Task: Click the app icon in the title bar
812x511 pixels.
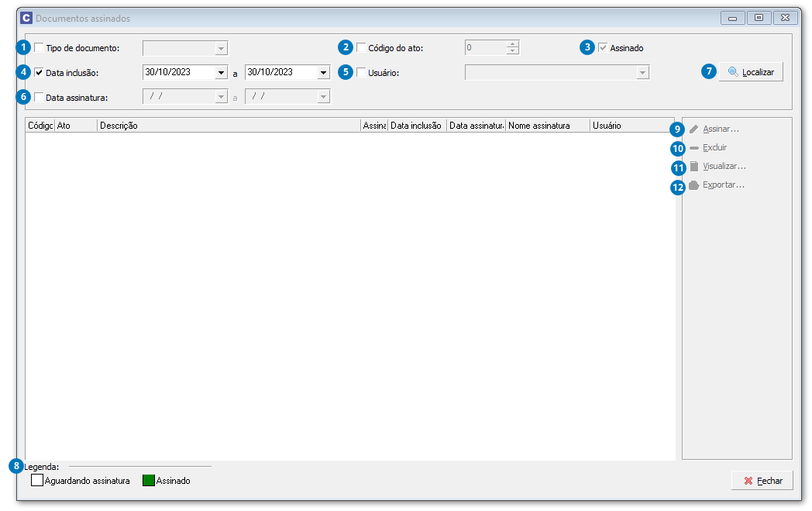Action: pyautogui.click(x=26, y=18)
